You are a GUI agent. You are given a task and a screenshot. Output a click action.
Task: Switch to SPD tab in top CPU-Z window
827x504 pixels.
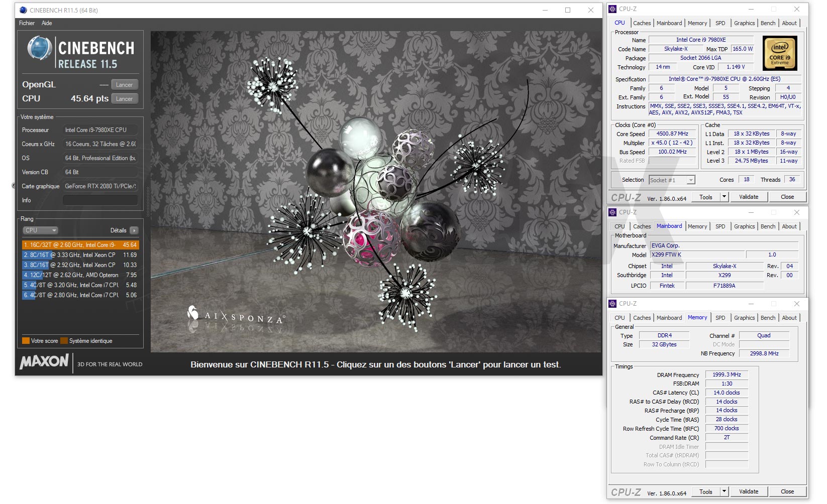click(720, 23)
